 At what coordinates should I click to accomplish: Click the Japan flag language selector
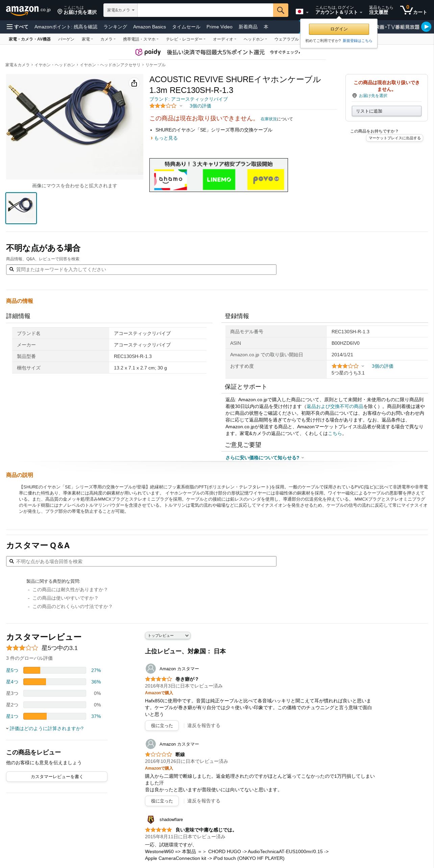coord(302,11)
